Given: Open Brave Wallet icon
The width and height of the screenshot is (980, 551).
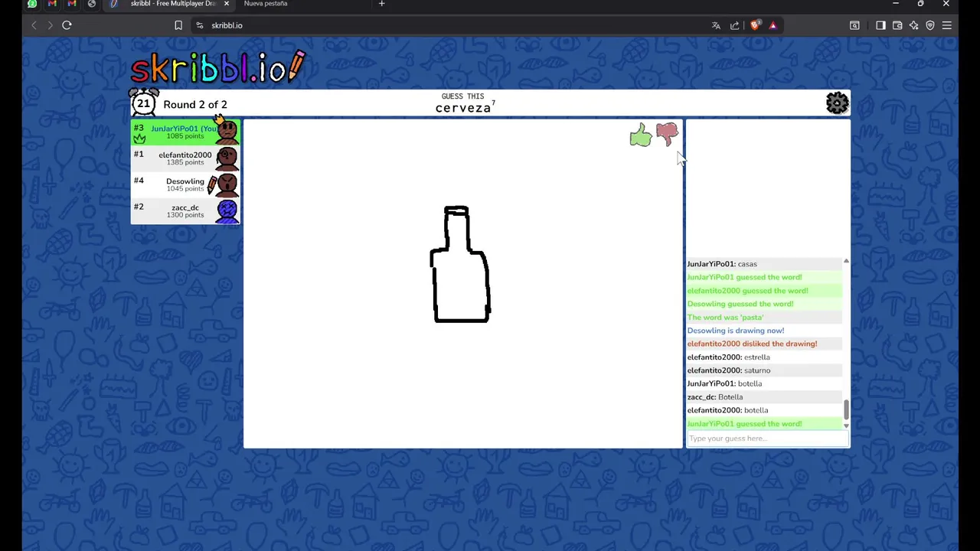Looking at the screenshot, I should 897,25.
